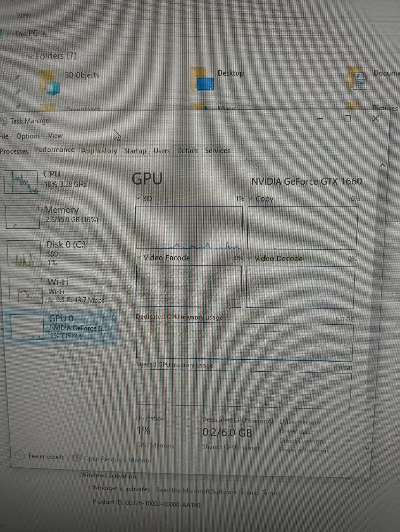This screenshot has height=532, width=400.
Task: Click the 1% utilization value
Action: point(144,431)
